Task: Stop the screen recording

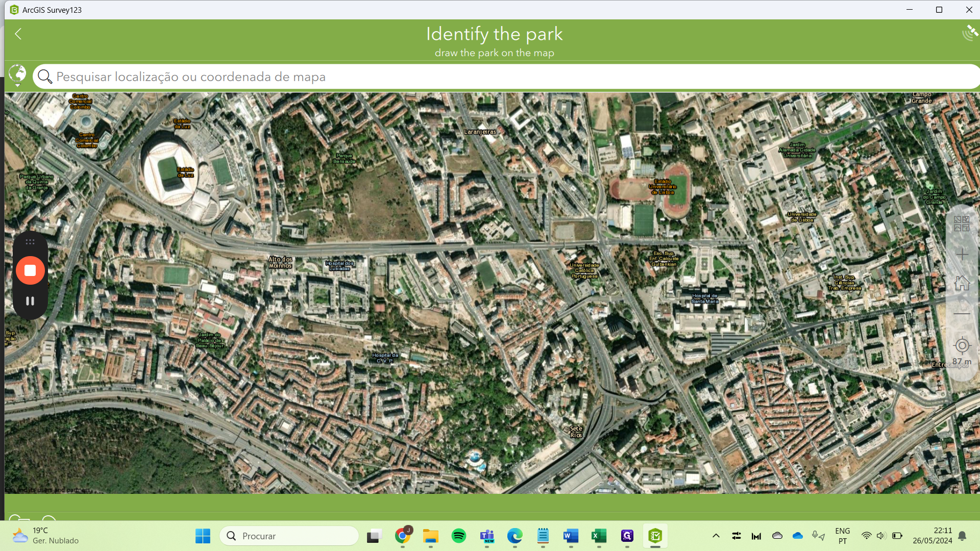Action: click(x=30, y=270)
